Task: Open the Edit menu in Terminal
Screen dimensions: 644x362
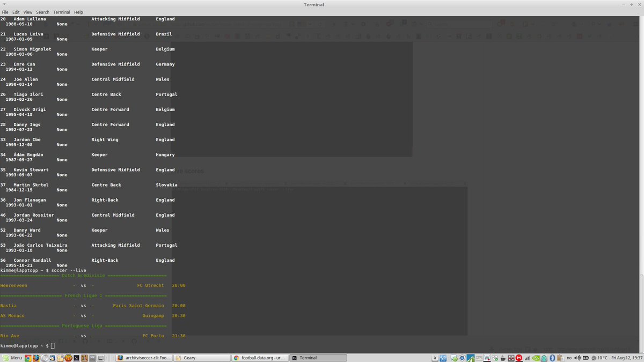Action: [16, 12]
